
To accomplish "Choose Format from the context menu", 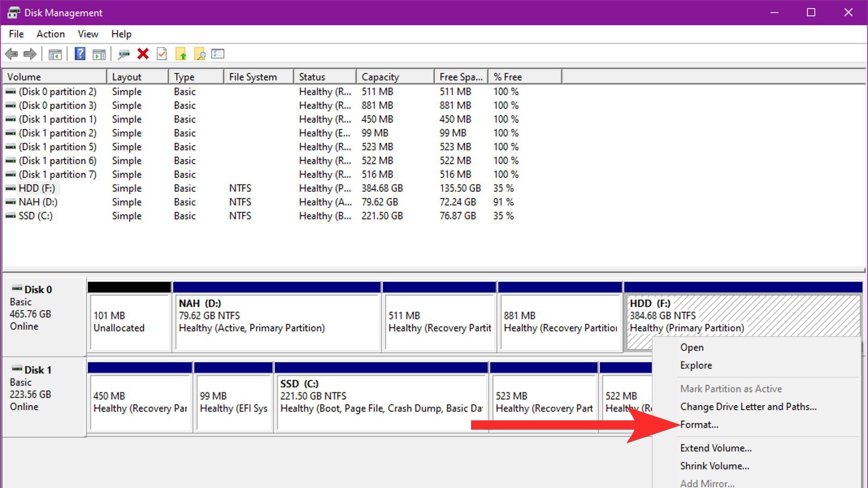I will (699, 424).
